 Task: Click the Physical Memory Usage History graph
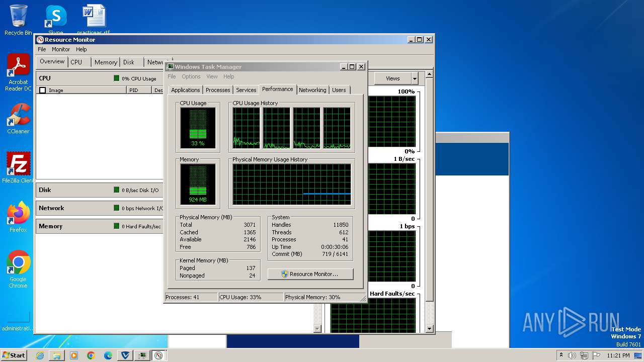(291, 184)
